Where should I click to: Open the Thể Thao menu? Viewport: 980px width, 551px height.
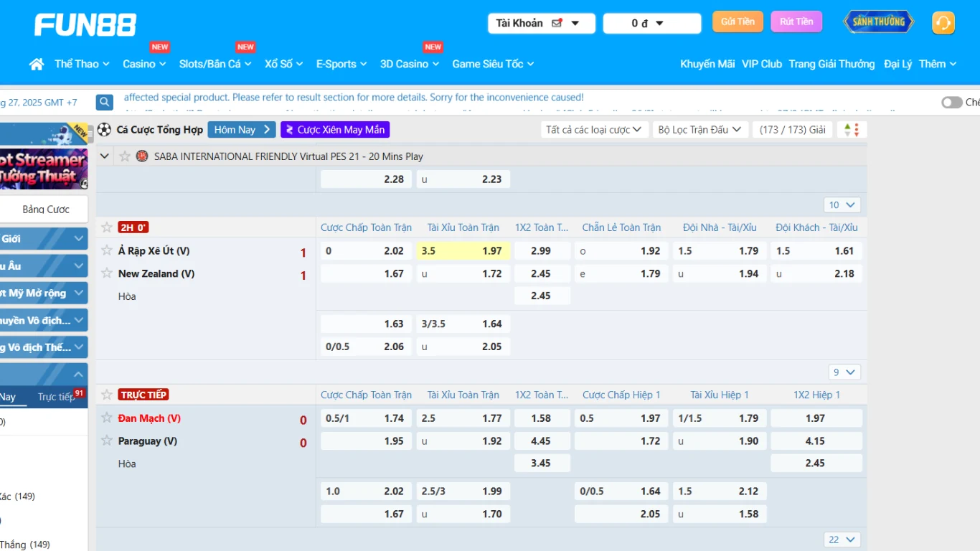point(82,64)
